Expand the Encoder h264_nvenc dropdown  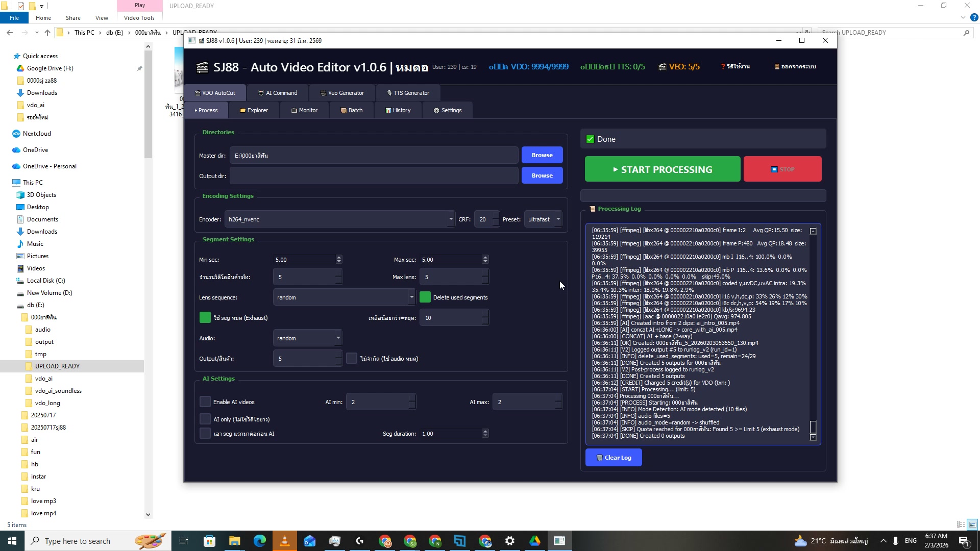[450, 219]
